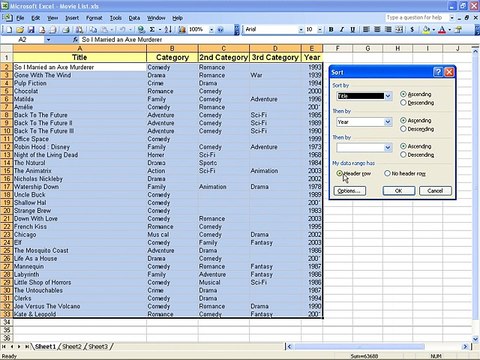This screenshot has width=480, height=360.
Task: Click the fx insert function icon
Action: (x=75, y=40)
